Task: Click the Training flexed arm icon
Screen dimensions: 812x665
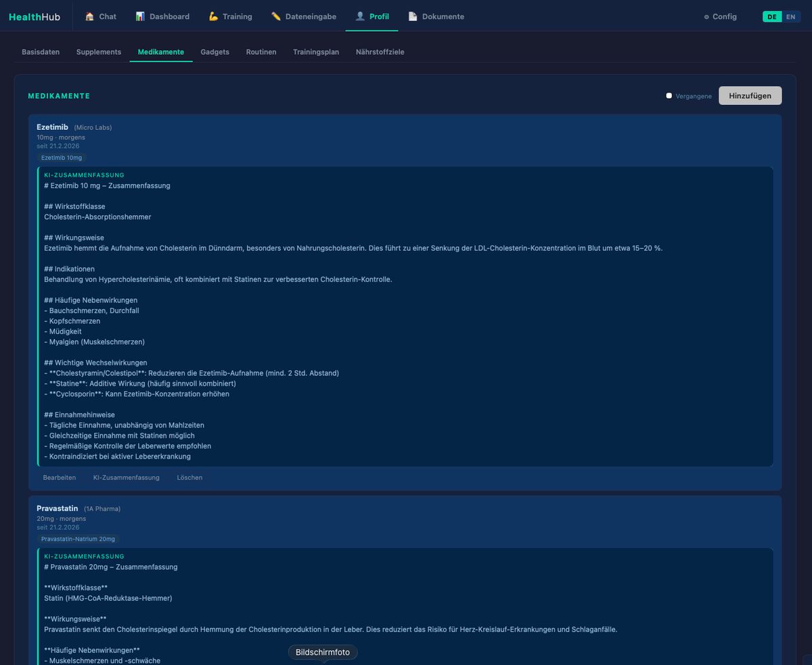Action: [x=213, y=17]
